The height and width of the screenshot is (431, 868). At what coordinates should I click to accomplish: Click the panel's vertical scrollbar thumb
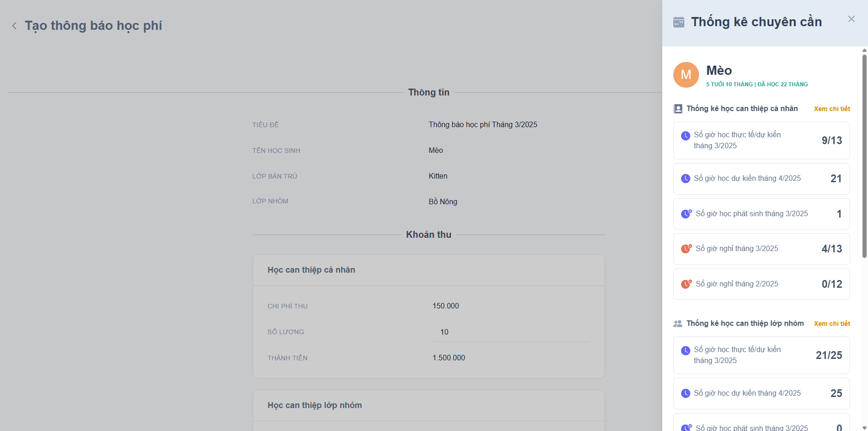coord(864,156)
